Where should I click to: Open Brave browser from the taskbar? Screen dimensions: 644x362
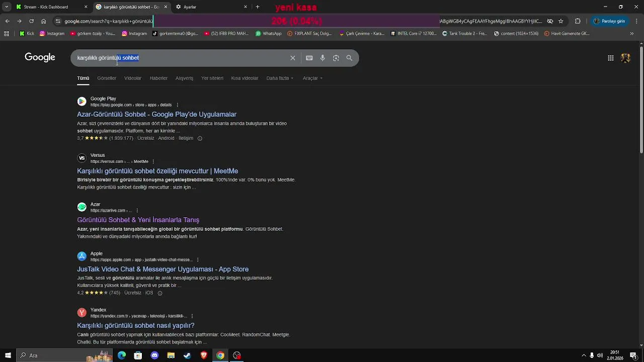tap(204, 355)
